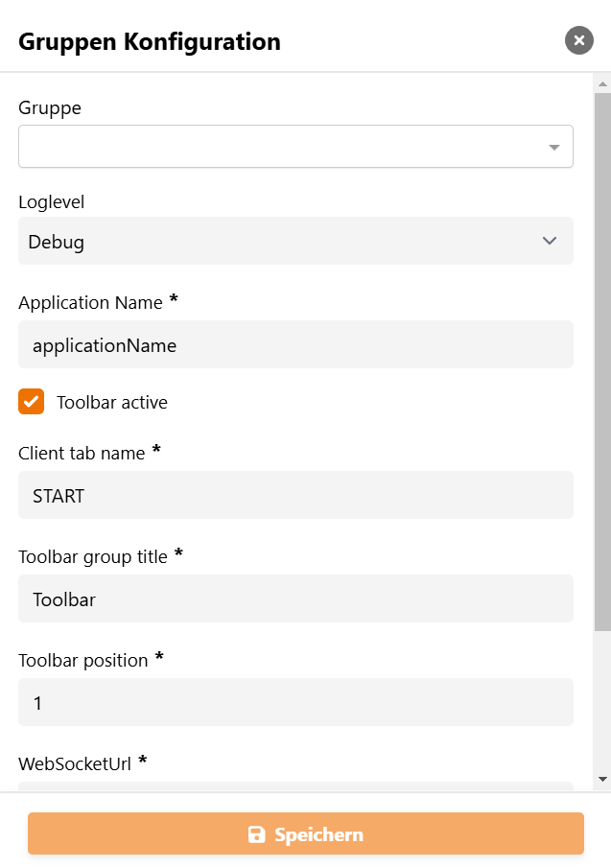Open the Gruppe dropdown arrow
Screen dimensions: 611x868
(553, 148)
